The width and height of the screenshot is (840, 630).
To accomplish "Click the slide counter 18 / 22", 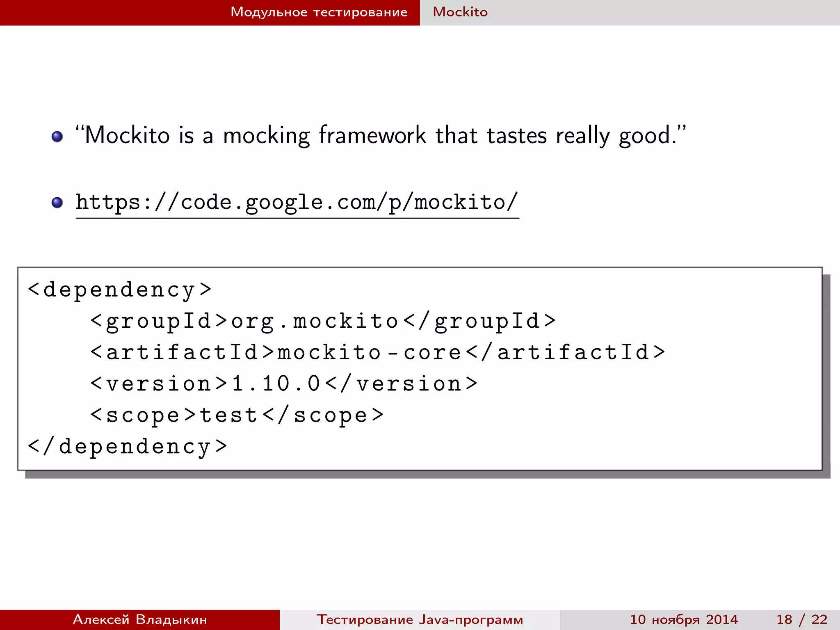I will (x=802, y=619).
